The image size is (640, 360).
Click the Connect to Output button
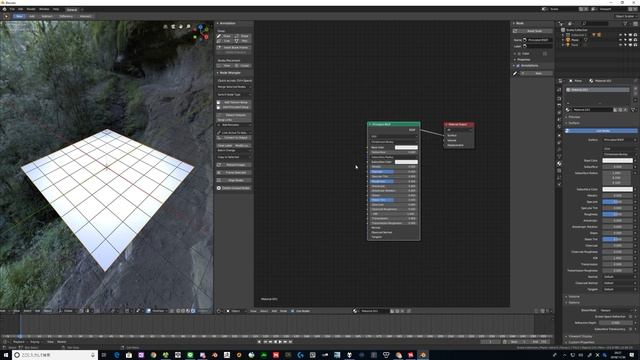click(x=234, y=138)
